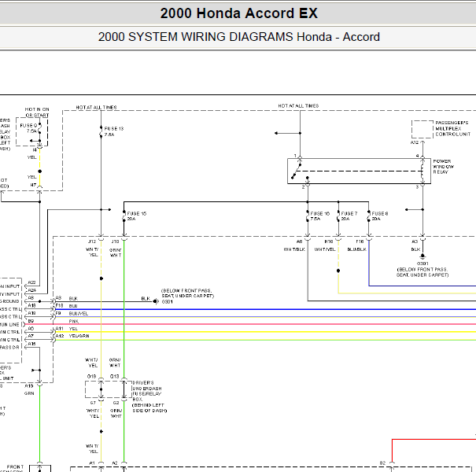
Task: Click the 'A22' pin label
Action: coord(31,282)
